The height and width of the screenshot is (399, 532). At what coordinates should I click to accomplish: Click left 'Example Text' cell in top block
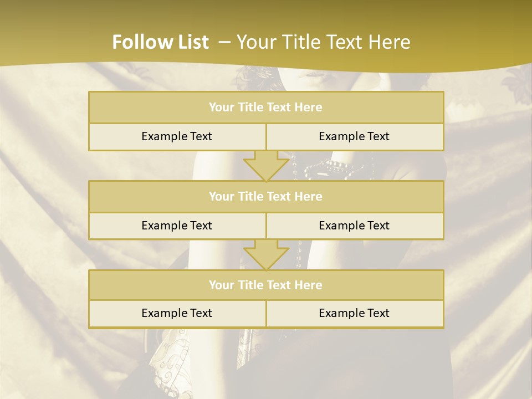[x=177, y=136]
